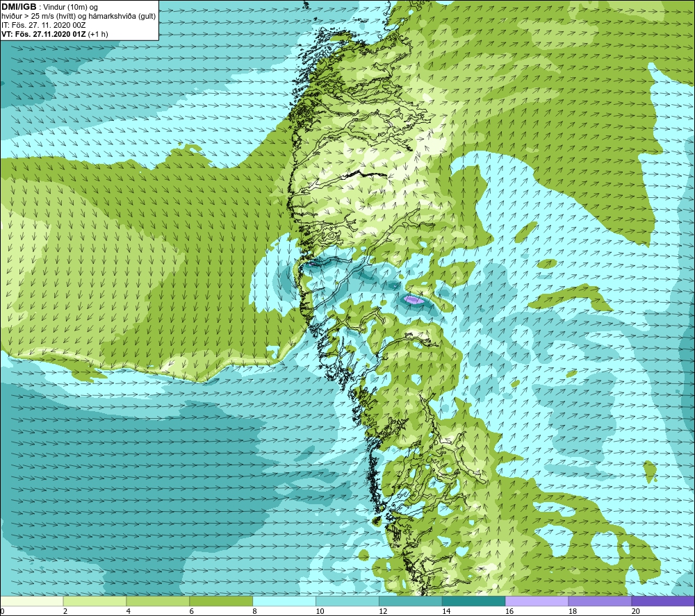
Task: Click the scale label '8' under the color bar
Action: pyautogui.click(x=254, y=611)
